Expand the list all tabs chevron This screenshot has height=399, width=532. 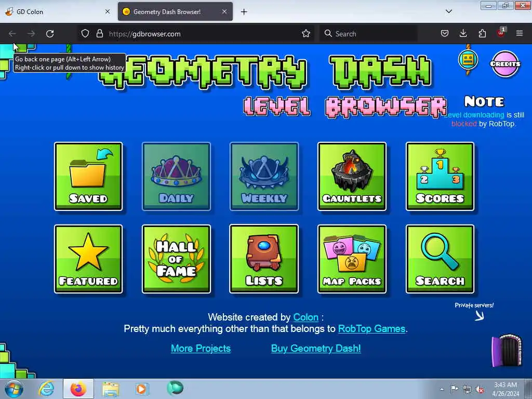pos(448,11)
